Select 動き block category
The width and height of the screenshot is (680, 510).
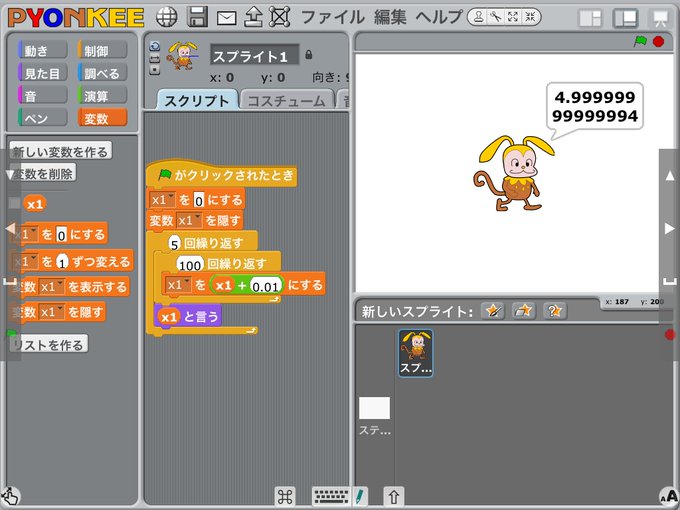42,50
